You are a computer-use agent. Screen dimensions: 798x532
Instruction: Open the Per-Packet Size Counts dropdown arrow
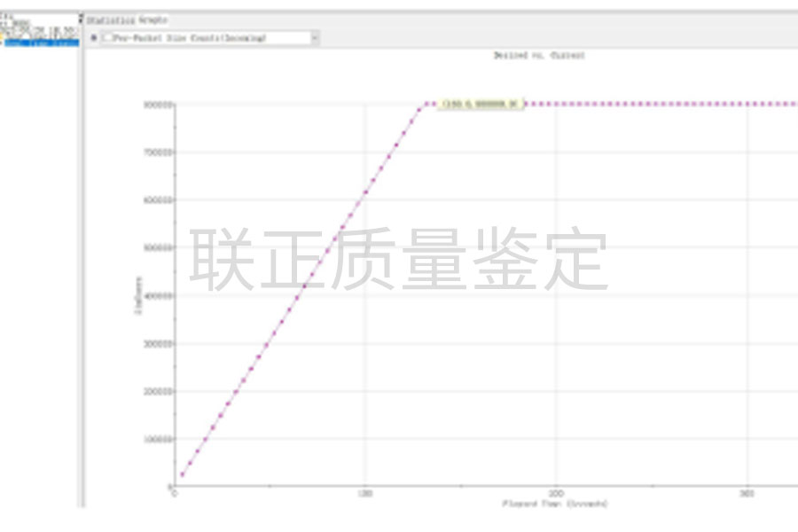click(x=315, y=37)
